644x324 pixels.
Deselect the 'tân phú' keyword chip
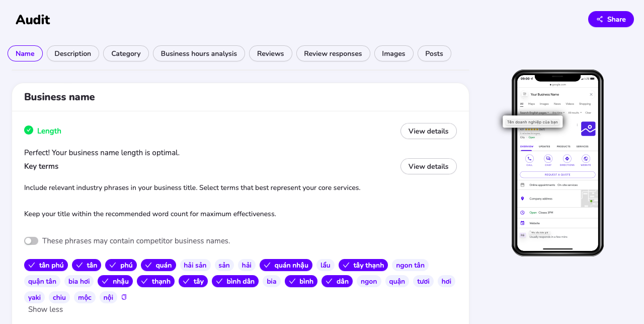pyautogui.click(x=46, y=265)
